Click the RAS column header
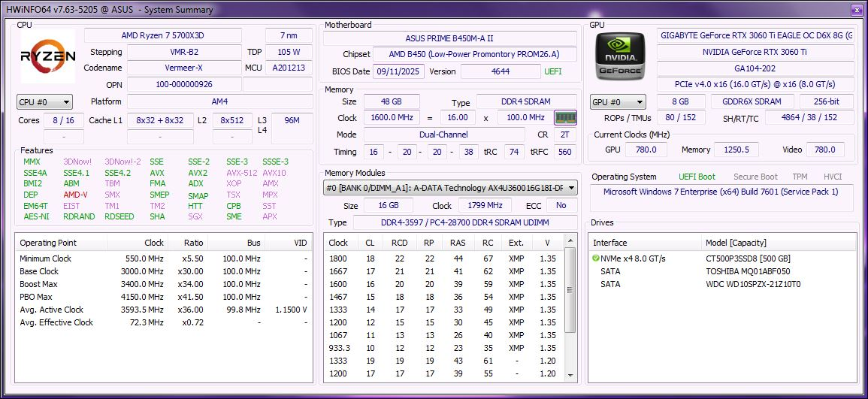The width and height of the screenshot is (868, 399). click(458, 243)
